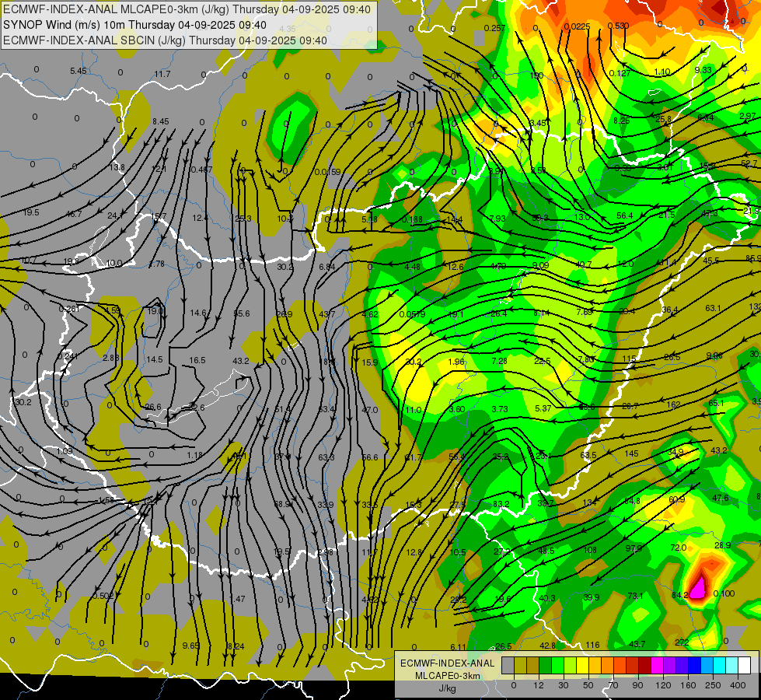The image size is (761, 700).
Task: Click the magenta CAPE maximum spot on map
Action: [x=698, y=587]
